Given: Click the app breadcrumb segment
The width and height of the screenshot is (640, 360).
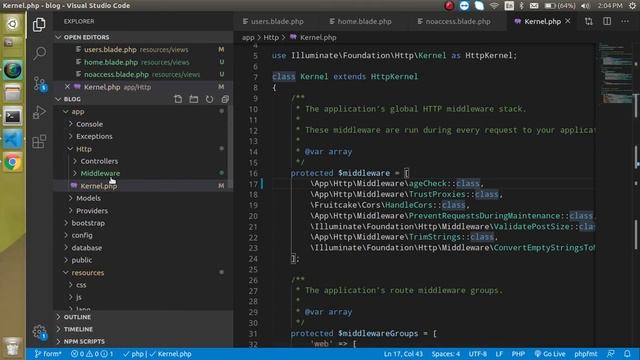Looking at the screenshot, I should coord(248,38).
